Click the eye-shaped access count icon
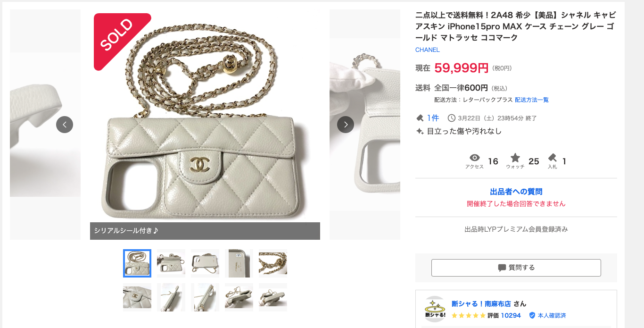Screen dimensions: 644x328 [474, 158]
